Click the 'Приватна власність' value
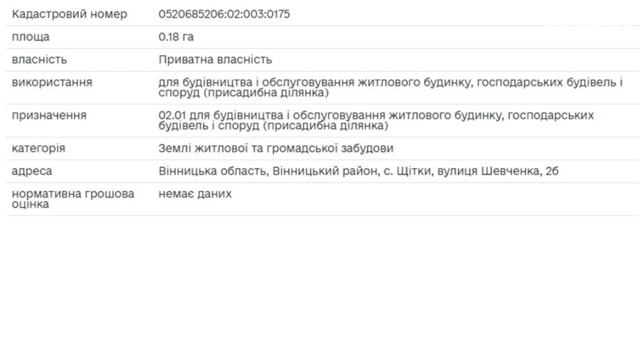Viewport: 644px width, 362px height. tap(215, 60)
